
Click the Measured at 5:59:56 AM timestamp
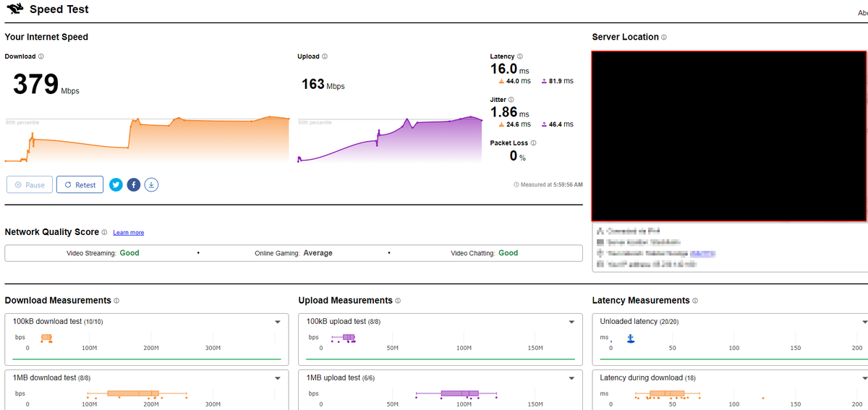point(548,185)
